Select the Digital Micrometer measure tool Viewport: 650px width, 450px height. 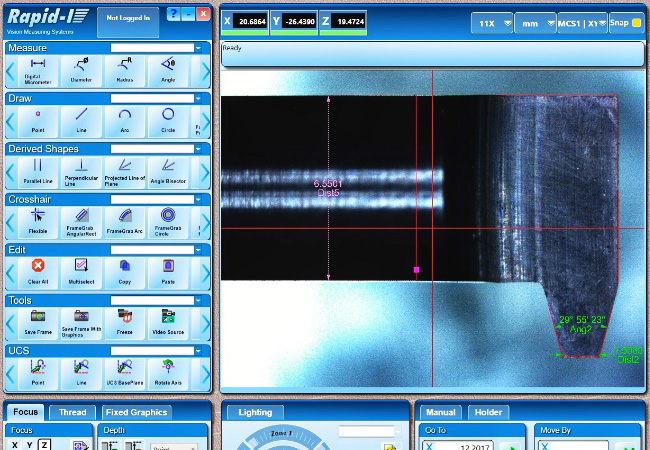coord(38,70)
